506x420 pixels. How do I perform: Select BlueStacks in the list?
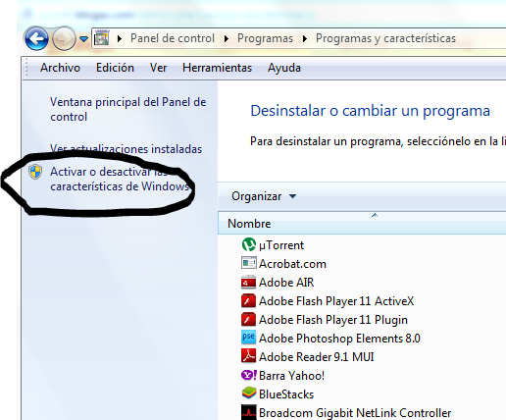[x=286, y=394]
